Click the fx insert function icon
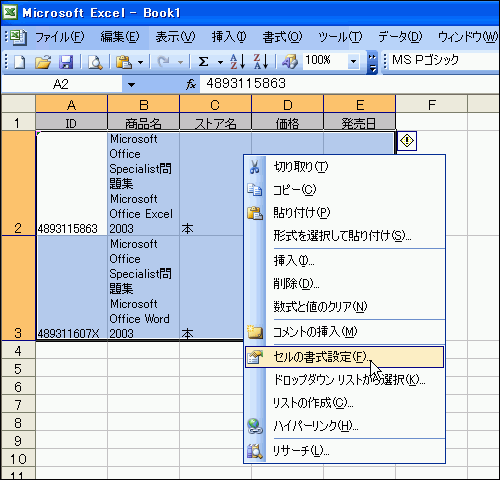Image resolution: width=500 pixels, height=480 pixels. click(x=191, y=85)
